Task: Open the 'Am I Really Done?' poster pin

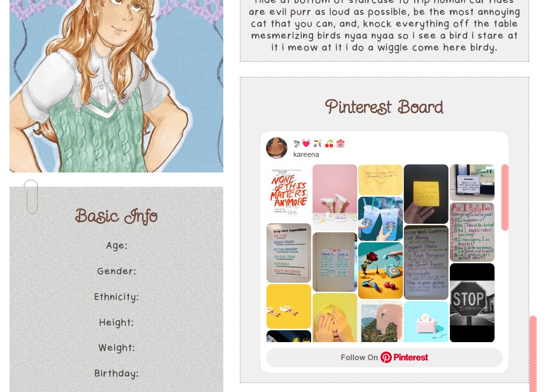Action: (x=472, y=232)
